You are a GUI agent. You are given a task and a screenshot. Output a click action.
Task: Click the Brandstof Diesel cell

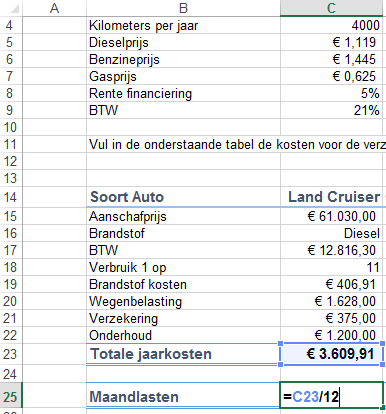[331, 233]
